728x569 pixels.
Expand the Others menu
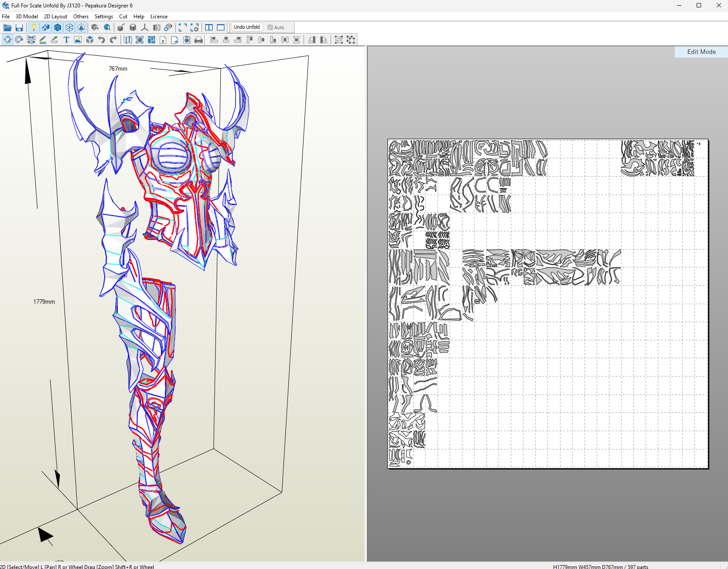point(81,17)
